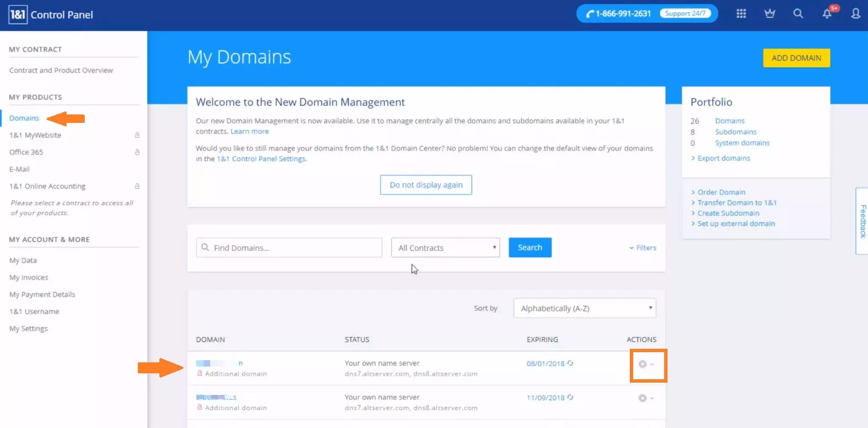The image size is (868, 428).
Task: Click Transfer Domain to 1&1 link
Action: click(x=737, y=203)
